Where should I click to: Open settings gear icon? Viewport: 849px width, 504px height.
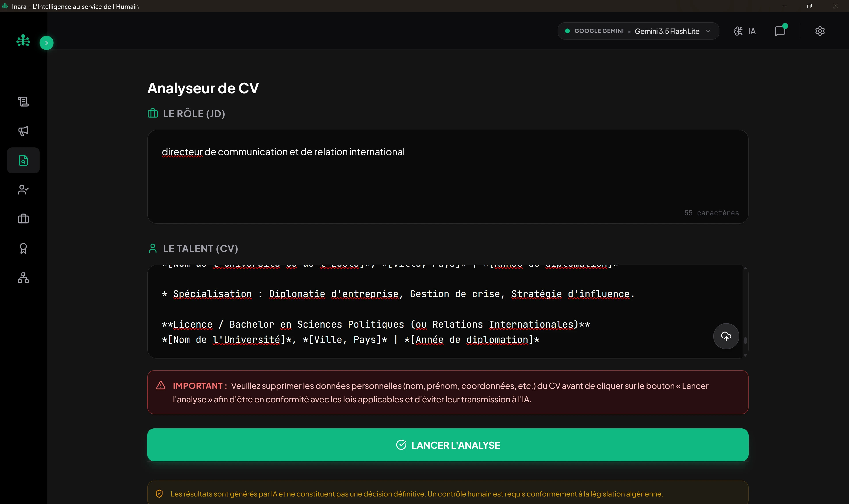click(820, 31)
